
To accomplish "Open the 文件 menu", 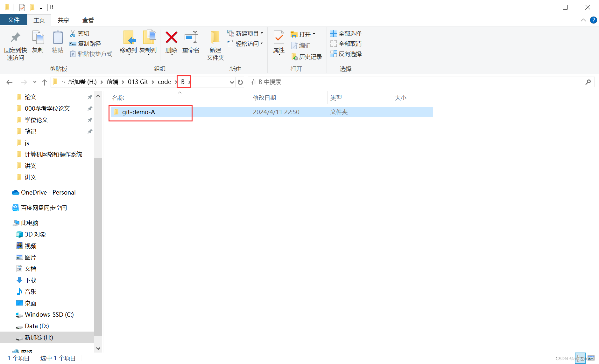I will (x=14, y=20).
